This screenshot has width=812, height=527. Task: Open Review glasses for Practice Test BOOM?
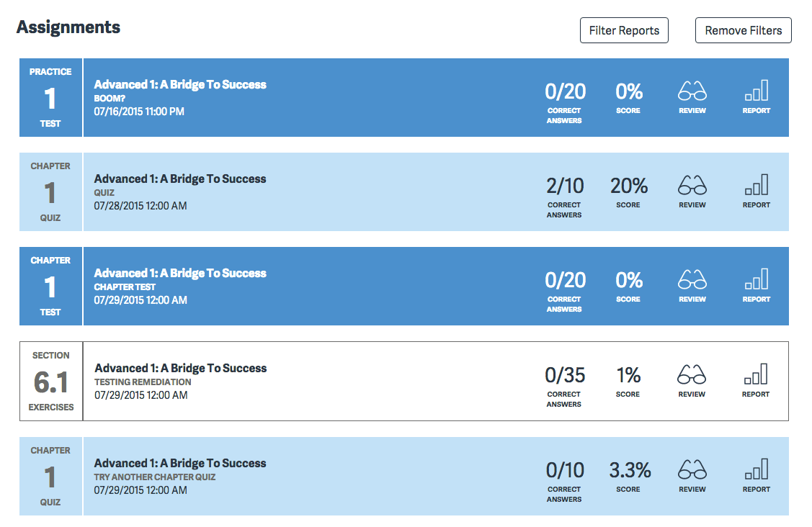tap(692, 96)
